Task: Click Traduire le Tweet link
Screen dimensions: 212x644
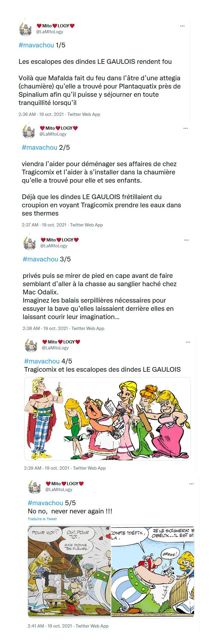Action: [x=42, y=519]
